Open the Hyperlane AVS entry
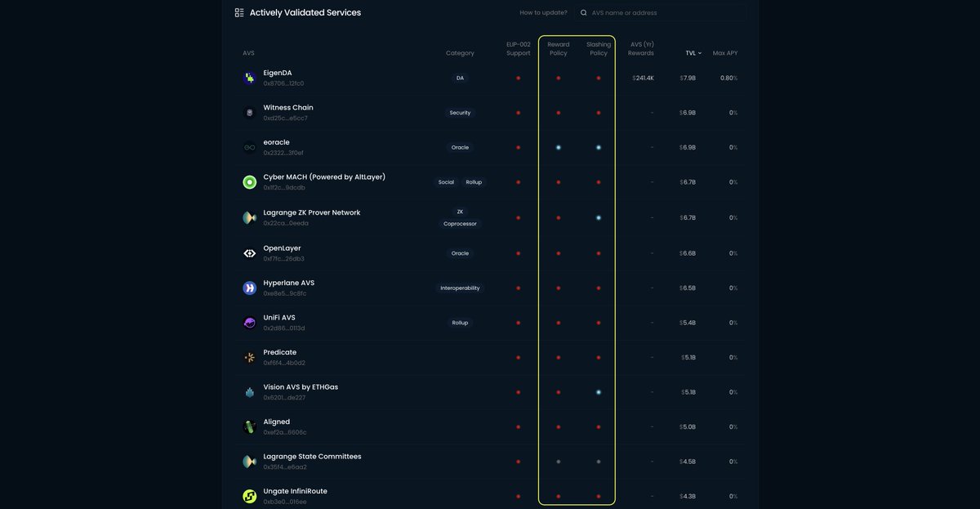Screen dimensions: 980x509 (288, 283)
